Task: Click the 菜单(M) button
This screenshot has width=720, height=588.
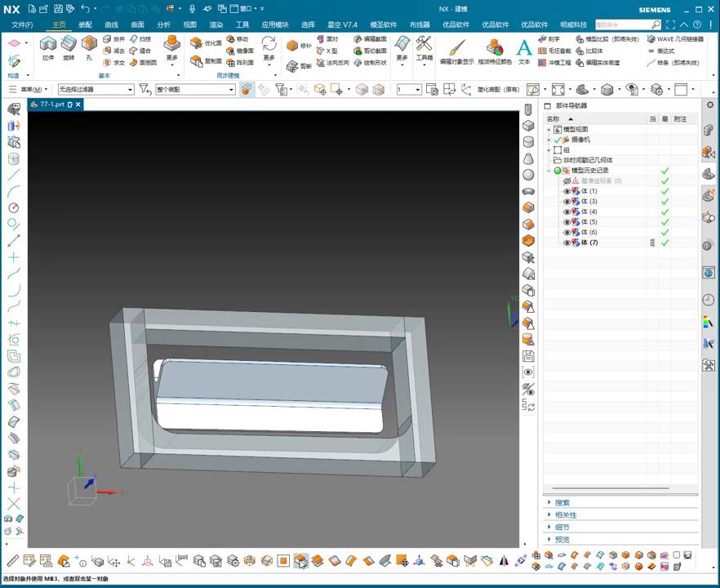Action: click(33, 89)
